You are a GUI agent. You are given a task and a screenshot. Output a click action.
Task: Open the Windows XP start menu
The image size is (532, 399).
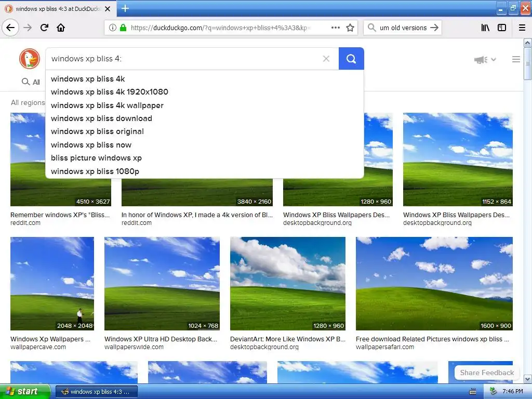click(x=25, y=391)
